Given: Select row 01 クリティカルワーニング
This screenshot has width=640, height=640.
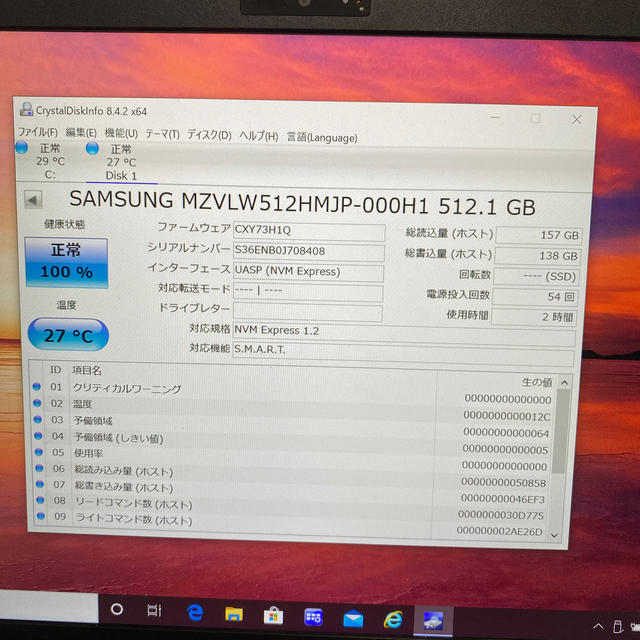Looking at the screenshot, I should pyautogui.click(x=292, y=393).
